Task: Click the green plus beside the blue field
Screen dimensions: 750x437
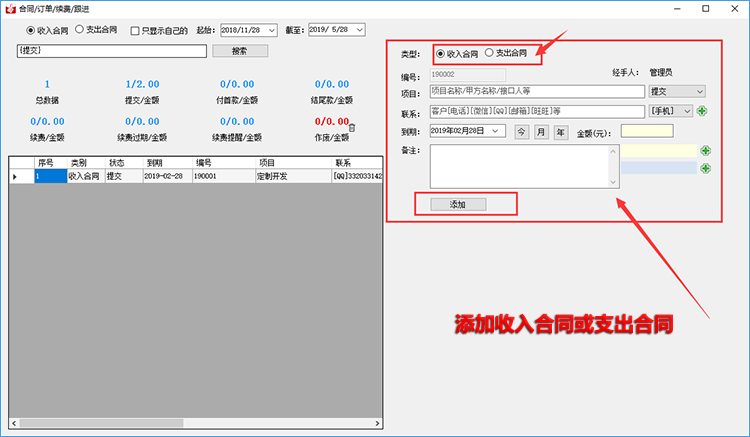Action: click(x=706, y=168)
